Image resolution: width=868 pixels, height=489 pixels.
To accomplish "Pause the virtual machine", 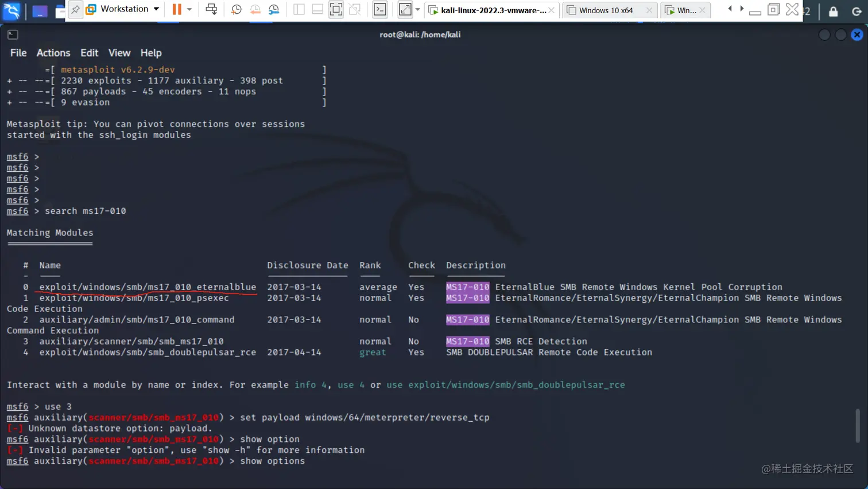I will (177, 9).
